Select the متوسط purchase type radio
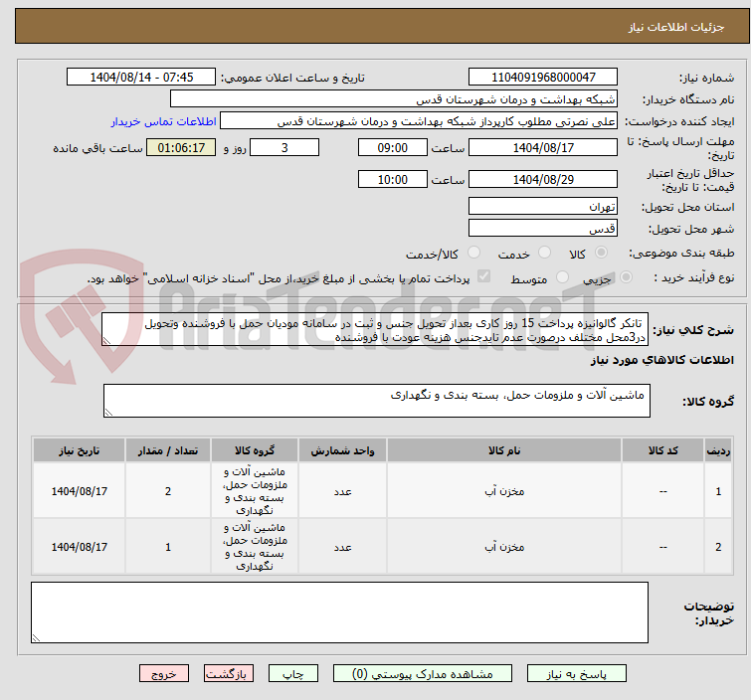 (x=562, y=276)
